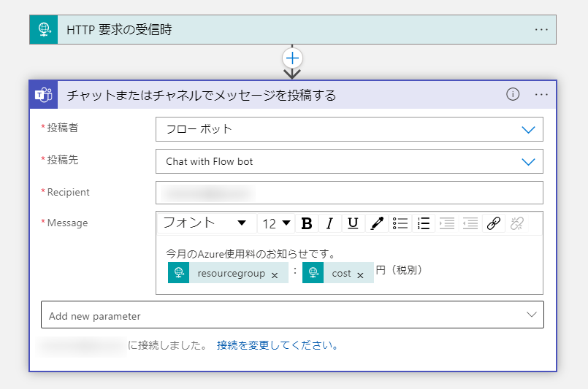Toggle underline formatting in Message editor
Viewport: 588px width, 389px height.
point(353,223)
